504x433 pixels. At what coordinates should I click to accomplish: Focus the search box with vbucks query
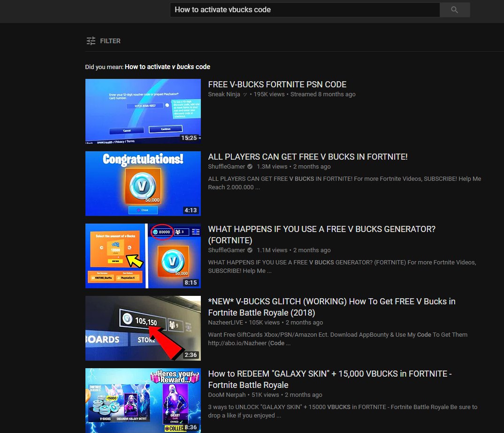305,10
